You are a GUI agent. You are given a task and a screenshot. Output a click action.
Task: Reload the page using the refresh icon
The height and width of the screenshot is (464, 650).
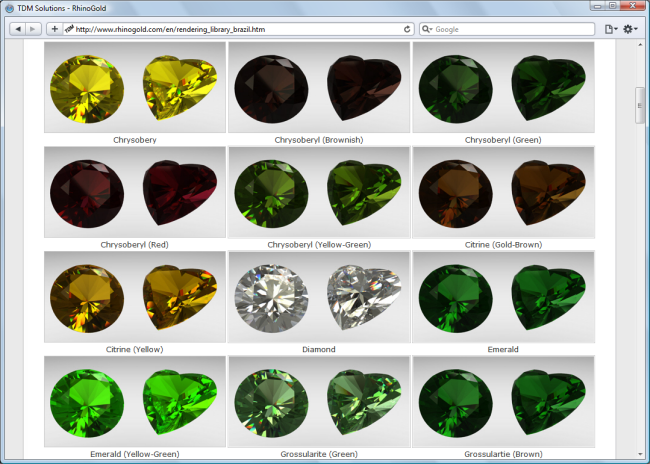pos(407,29)
